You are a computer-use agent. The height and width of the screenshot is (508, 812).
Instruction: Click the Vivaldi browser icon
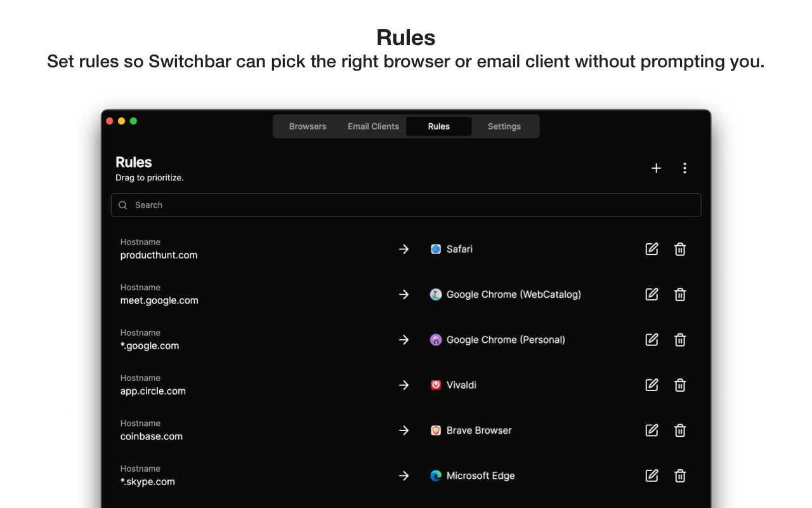(436, 385)
